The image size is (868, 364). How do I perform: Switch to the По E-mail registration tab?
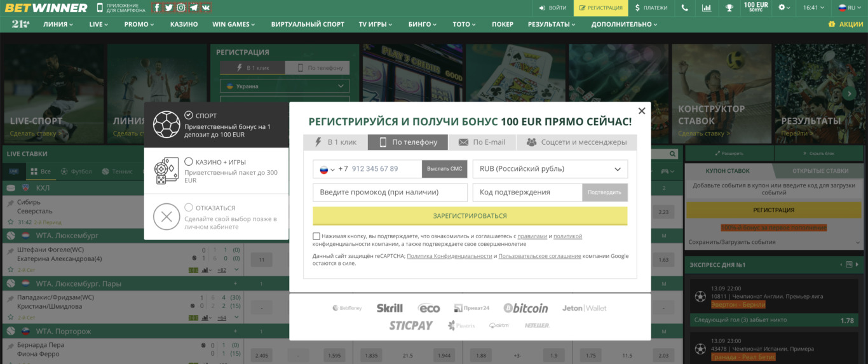(482, 142)
